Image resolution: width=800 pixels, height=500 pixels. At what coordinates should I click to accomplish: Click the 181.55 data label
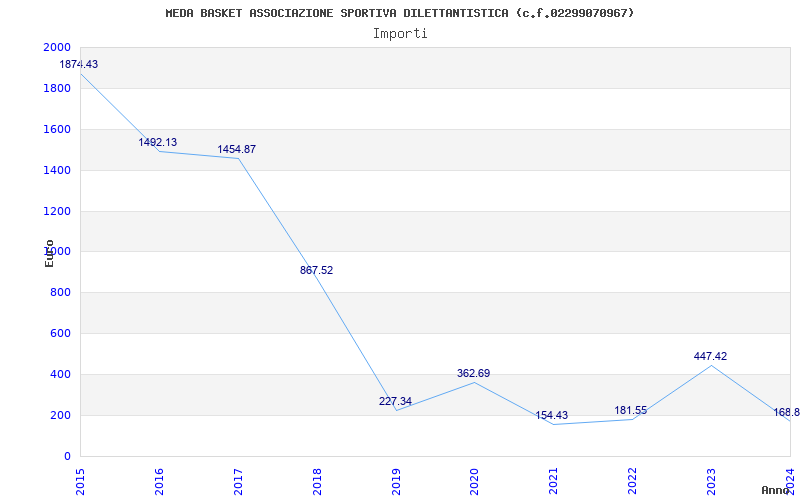631,411
